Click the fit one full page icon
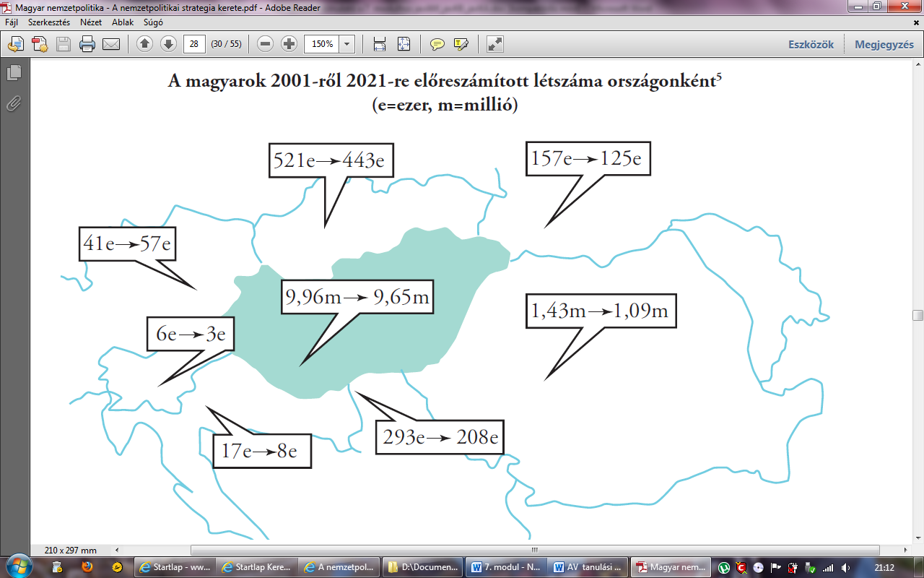This screenshot has width=924, height=578. pos(404,44)
